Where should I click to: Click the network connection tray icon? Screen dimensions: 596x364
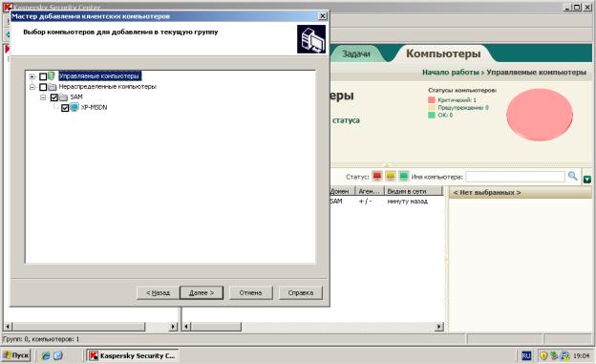point(554,356)
